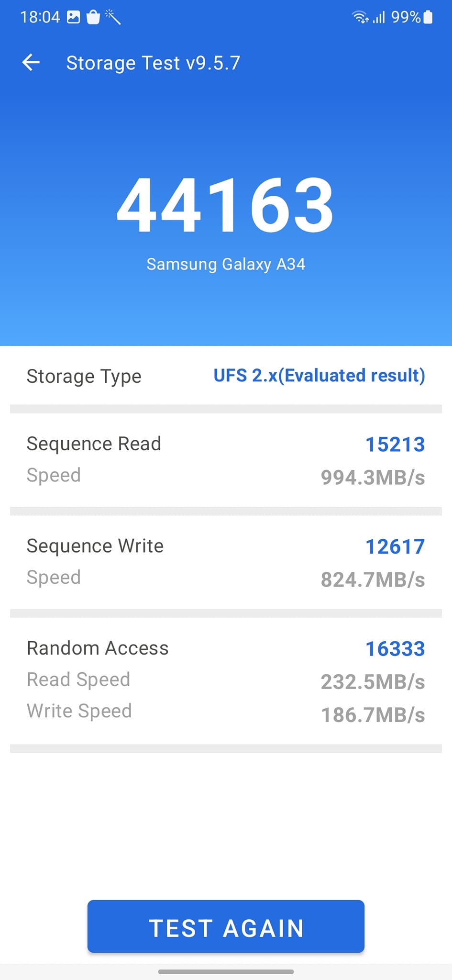Tap the Sequence Read score 15213
This screenshot has width=452, height=980.
coord(395,445)
